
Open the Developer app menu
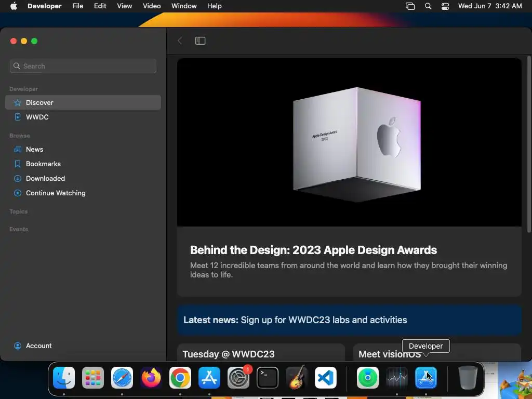pyautogui.click(x=45, y=6)
